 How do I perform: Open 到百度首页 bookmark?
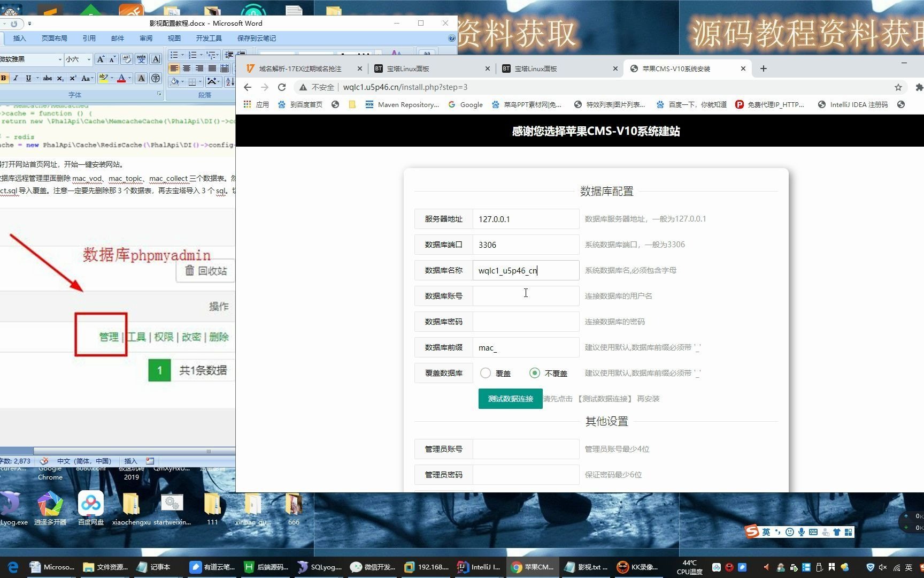301,104
